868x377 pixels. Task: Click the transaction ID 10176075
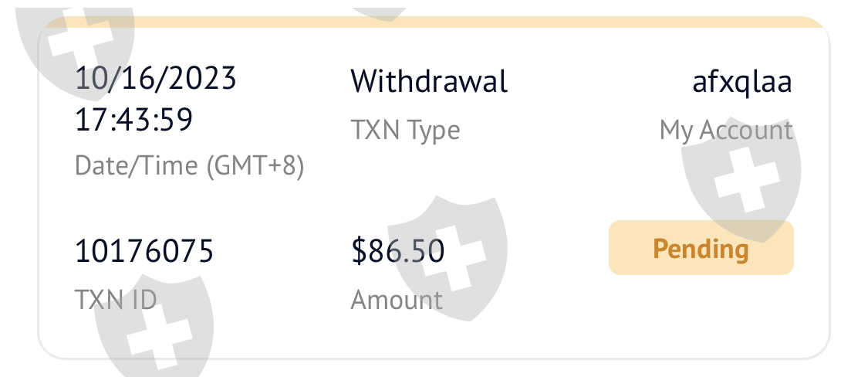[x=144, y=251]
